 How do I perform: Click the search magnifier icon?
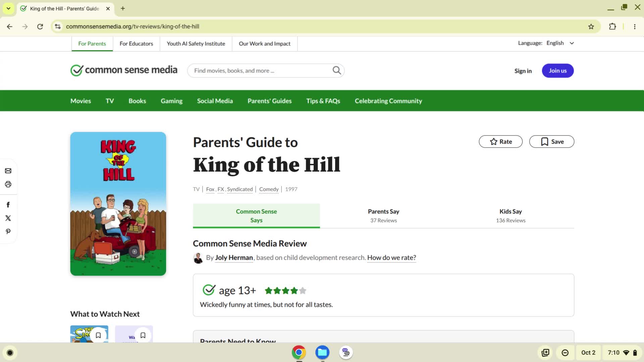pyautogui.click(x=336, y=70)
